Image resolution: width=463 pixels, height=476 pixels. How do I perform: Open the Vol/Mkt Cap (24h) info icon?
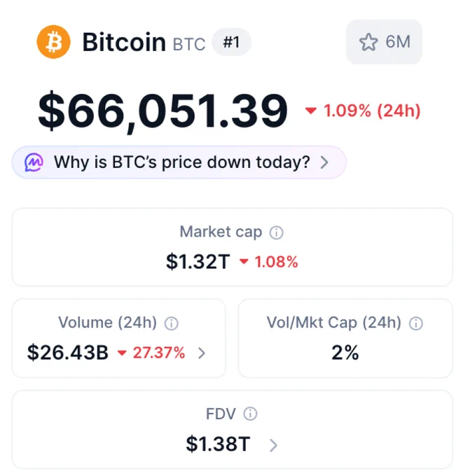pyautogui.click(x=415, y=323)
